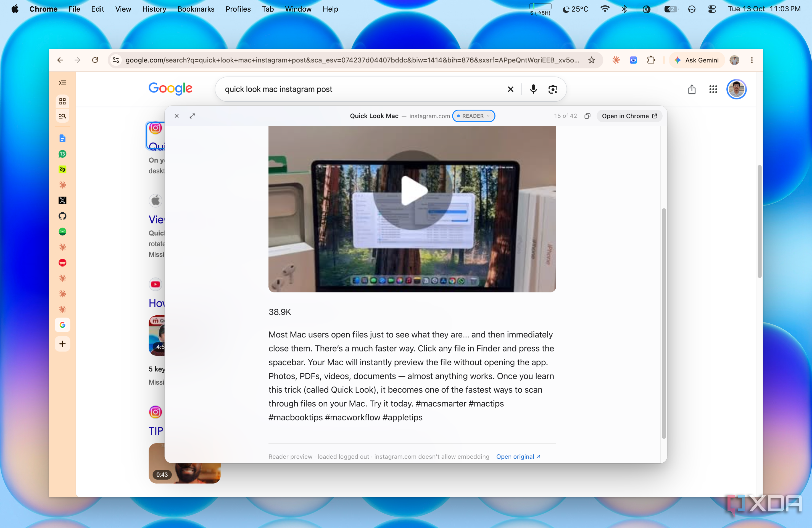812x528 pixels.
Task: Play the Instagram video preview
Action: (412, 190)
